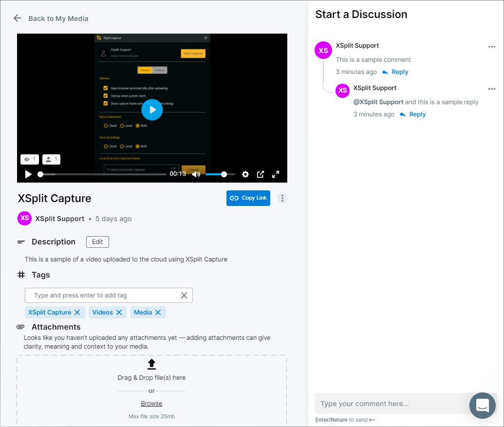Click the Description lines icon
The width and height of the screenshot is (504, 427).
(x=21, y=241)
